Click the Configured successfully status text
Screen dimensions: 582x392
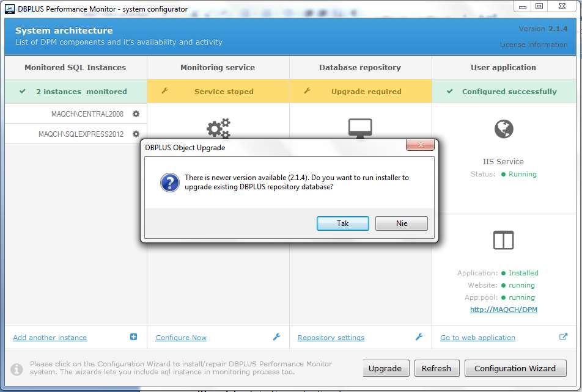click(509, 91)
